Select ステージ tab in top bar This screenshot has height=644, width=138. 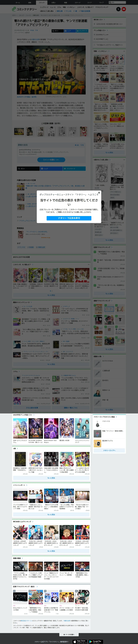tap(78, 2)
